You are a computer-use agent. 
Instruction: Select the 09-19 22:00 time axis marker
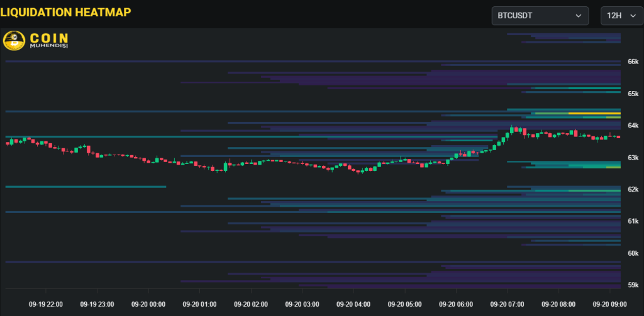[x=46, y=304]
